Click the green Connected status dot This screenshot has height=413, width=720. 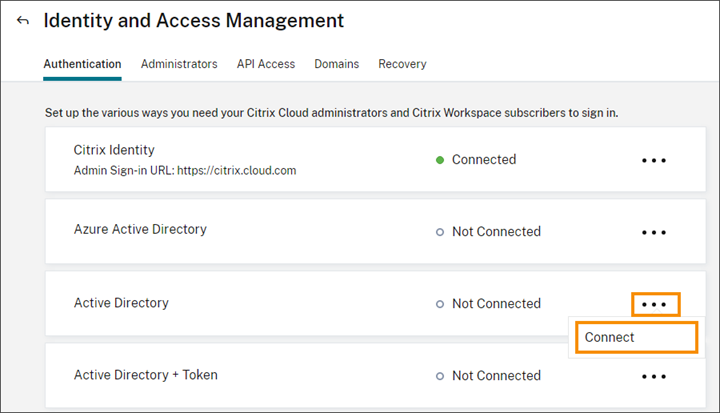tap(440, 160)
